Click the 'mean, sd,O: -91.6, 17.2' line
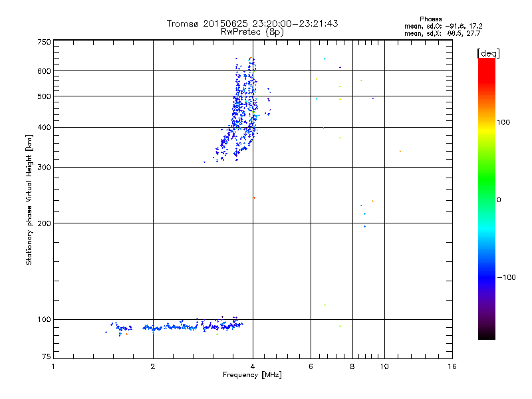The height and width of the screenshot is (399, 532). 443,26
